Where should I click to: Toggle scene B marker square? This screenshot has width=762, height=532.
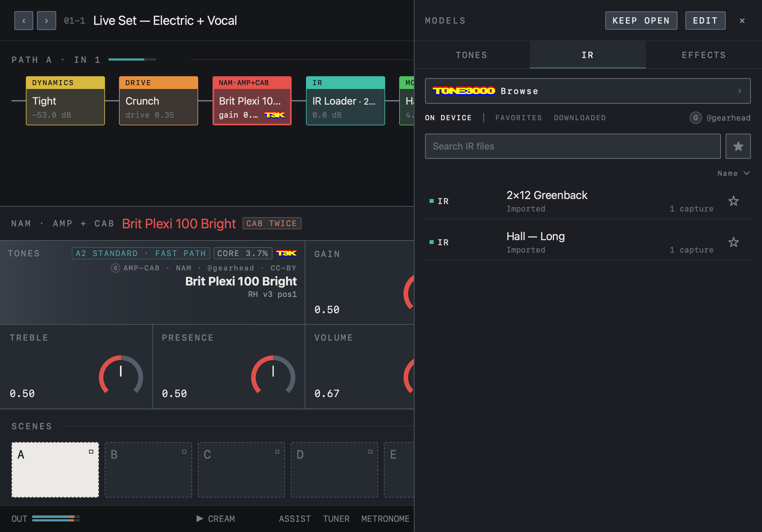184,451
